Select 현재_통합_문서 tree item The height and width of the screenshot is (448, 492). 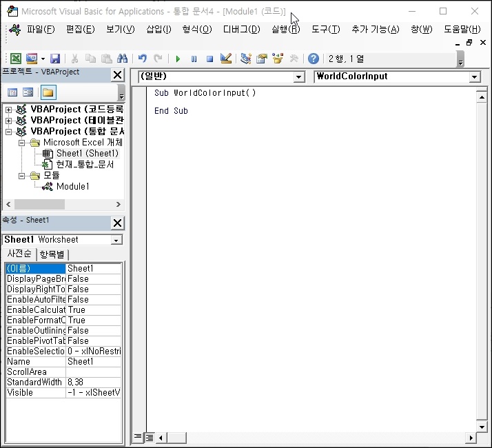[85, 165]
